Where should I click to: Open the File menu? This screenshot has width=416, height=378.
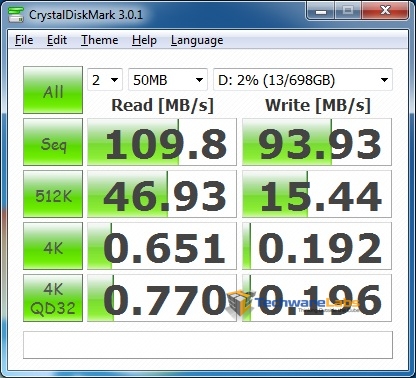click(x=24, y=40)
